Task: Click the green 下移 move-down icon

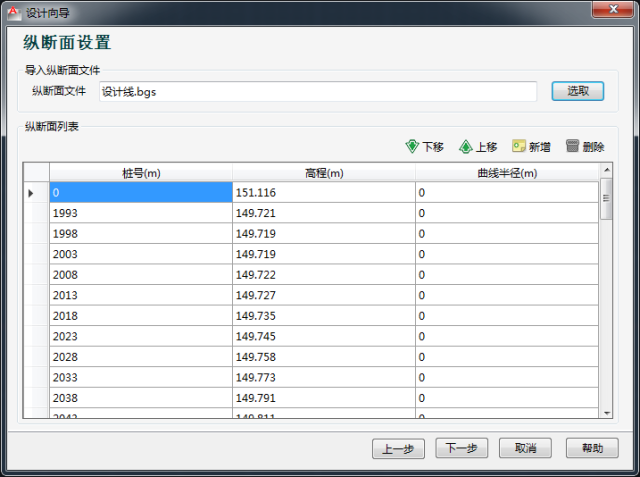Action: coord(411,146)
